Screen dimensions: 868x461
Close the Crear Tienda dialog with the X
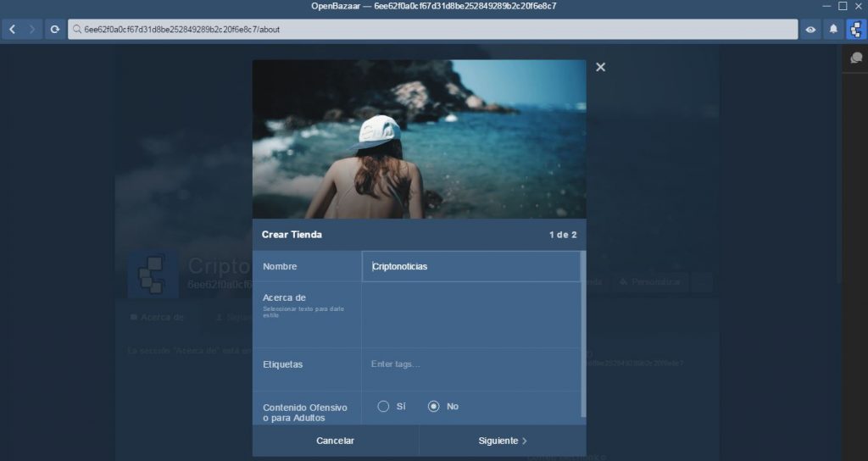tap(601, 67)
